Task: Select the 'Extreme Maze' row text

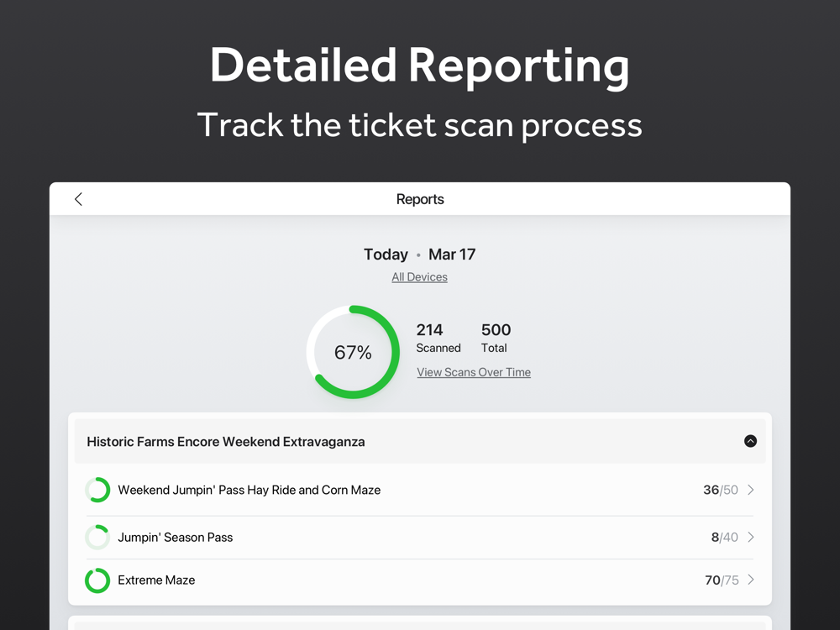Action: coord(156,580)
